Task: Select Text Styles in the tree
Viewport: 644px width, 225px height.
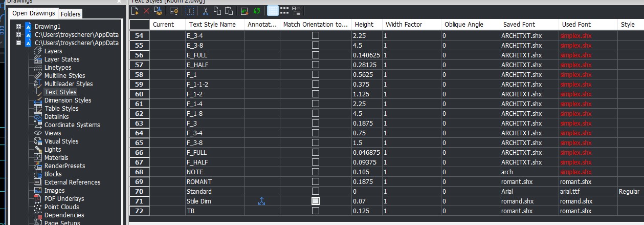Action: (60, 92)
